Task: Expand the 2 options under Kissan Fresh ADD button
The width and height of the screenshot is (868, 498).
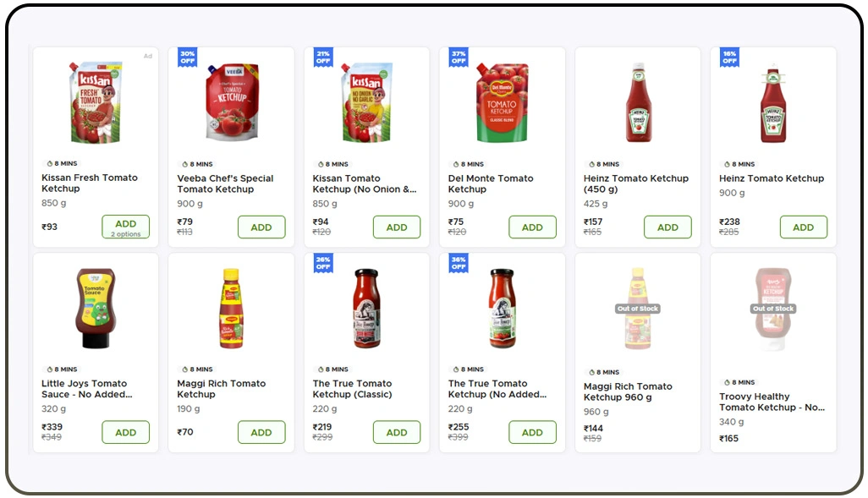Action: tap(125, 233)
